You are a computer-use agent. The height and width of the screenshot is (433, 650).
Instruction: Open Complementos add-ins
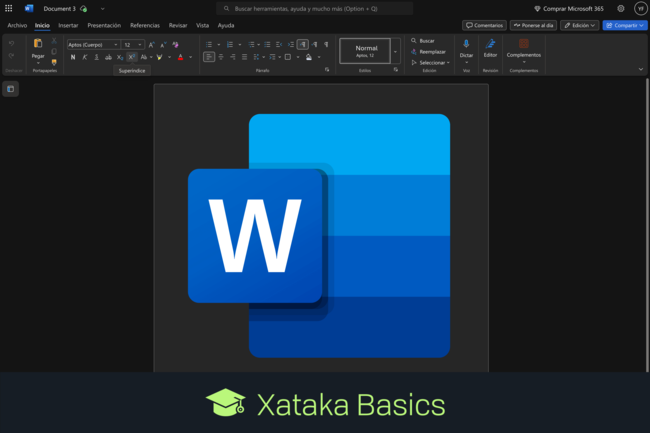524,44
